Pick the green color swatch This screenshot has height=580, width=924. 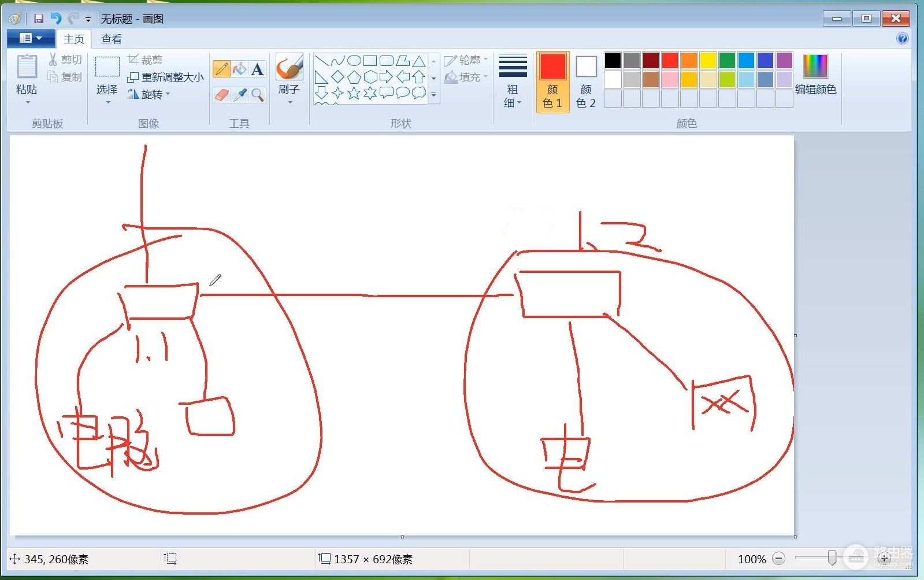pyautogui.click(x=727, y=60)
